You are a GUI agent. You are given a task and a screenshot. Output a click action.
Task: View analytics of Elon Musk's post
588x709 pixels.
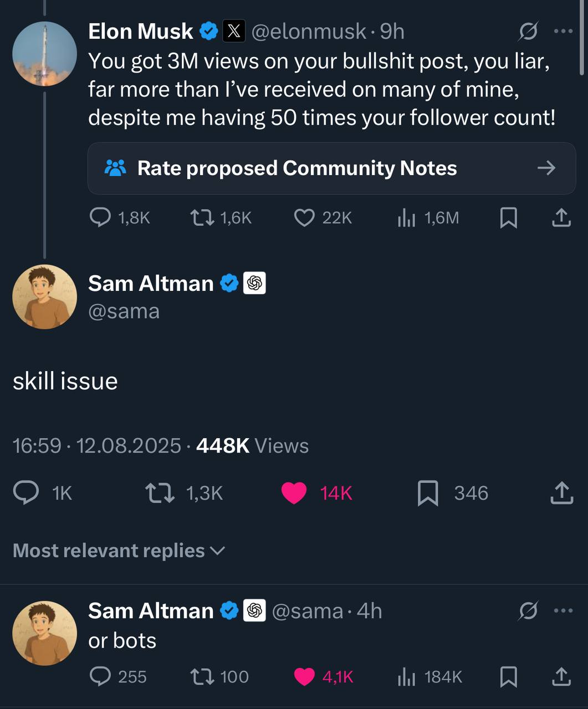pos(406,218)
